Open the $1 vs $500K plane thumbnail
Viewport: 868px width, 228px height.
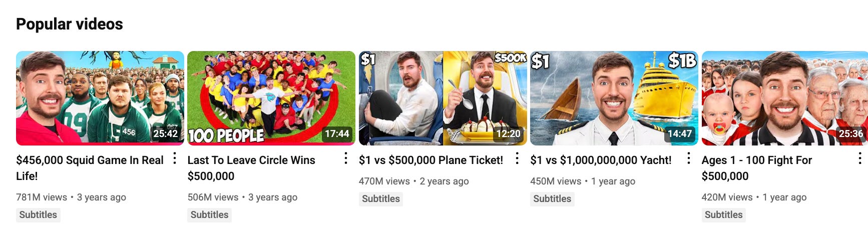[x=443, y=98]
